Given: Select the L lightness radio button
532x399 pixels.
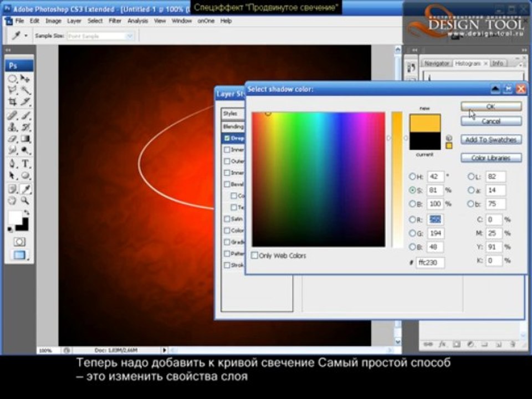Looking at the screenshot, I should [471, 176].
